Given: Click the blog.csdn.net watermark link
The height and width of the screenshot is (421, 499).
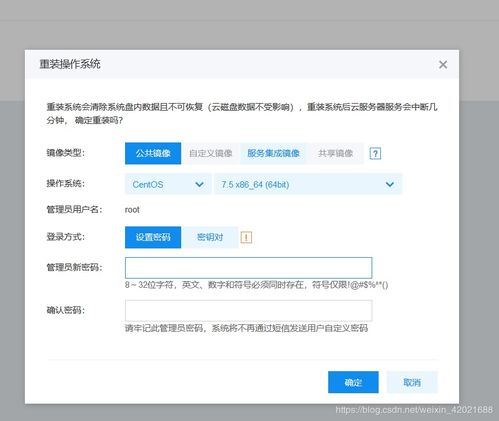Looking at the screenshot, I should coord(414,410).
